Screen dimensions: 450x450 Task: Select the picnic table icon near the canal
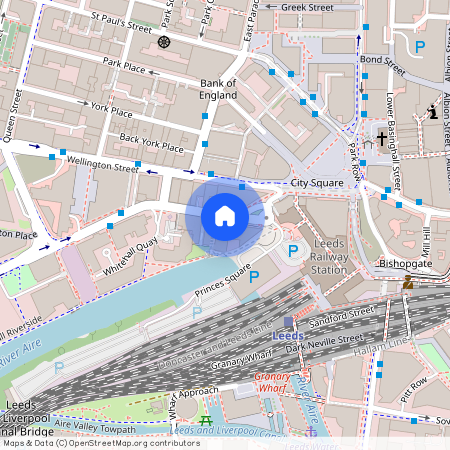point(206,421)
